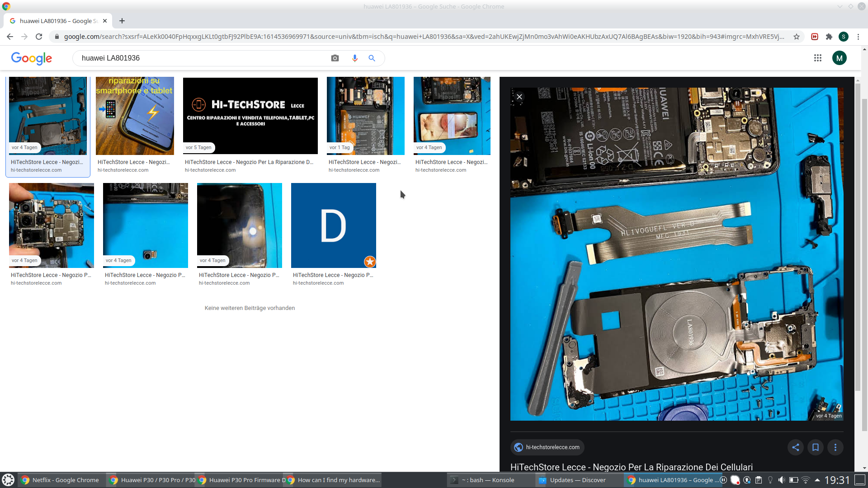Open the battery indicator in system tray

pos(793,480)
